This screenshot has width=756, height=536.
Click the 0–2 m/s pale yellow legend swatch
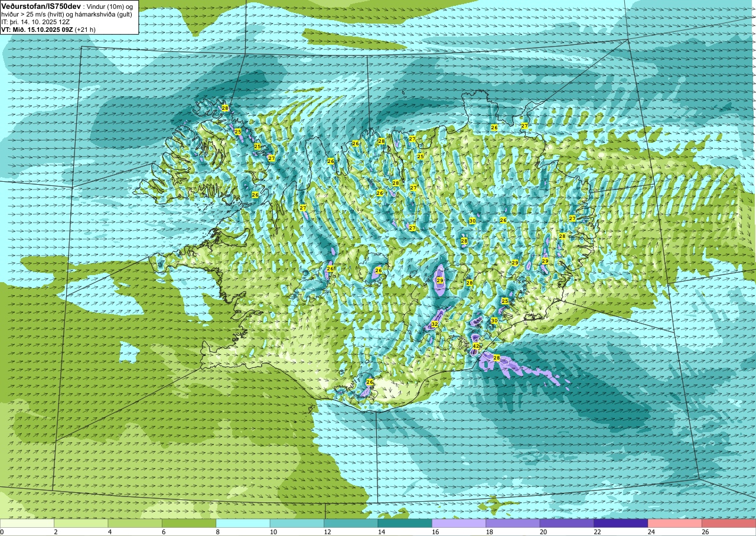(27, 524)
